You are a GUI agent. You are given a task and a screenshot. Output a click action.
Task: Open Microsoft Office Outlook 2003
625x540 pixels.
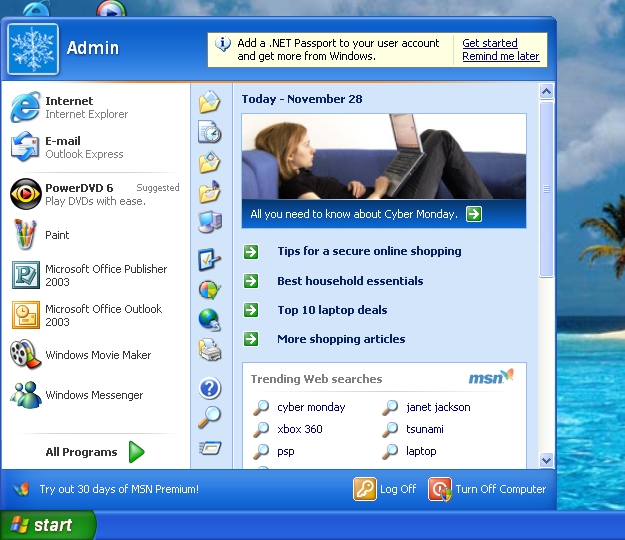(96, 315)
